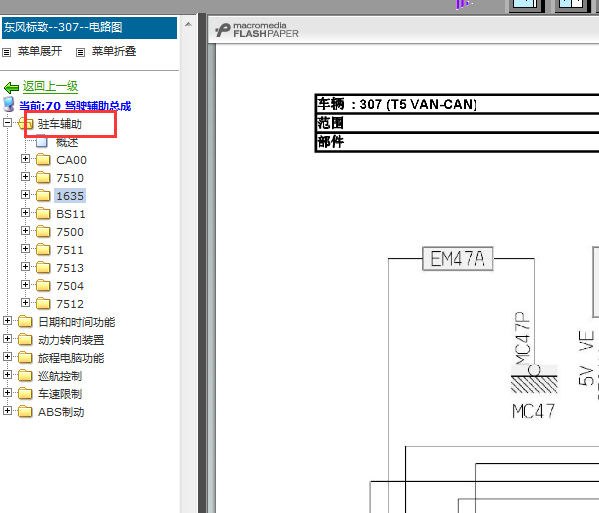The image size is (599, 513).
Task: Click the MC47 ground label in diagram
Action: (533, 411)
